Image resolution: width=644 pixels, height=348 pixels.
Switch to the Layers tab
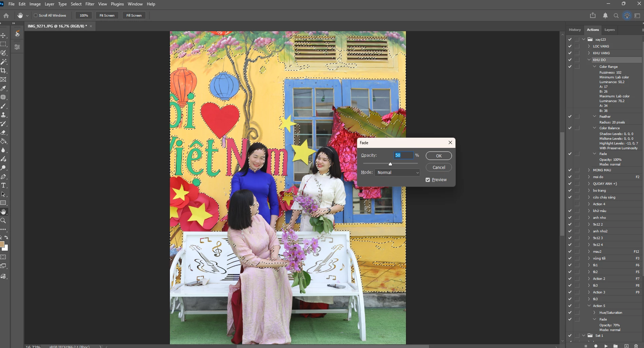(609, 30)
